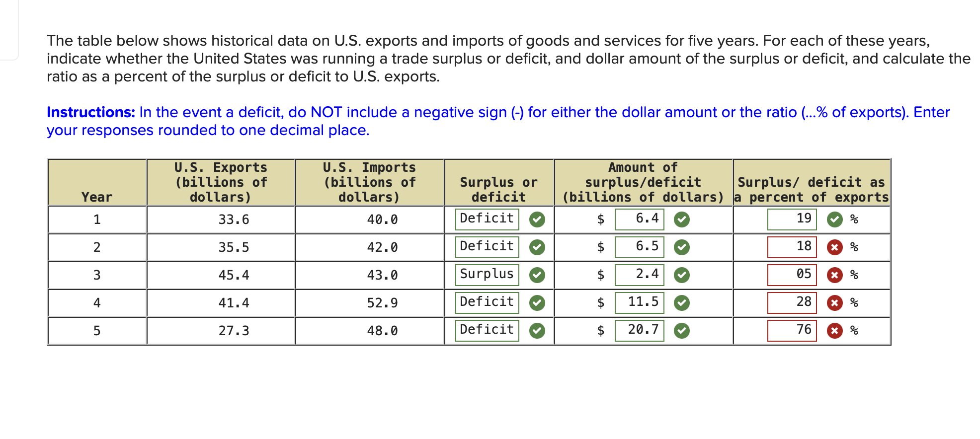Click the red X beside Year 4's 28% entry

[834, 302]
